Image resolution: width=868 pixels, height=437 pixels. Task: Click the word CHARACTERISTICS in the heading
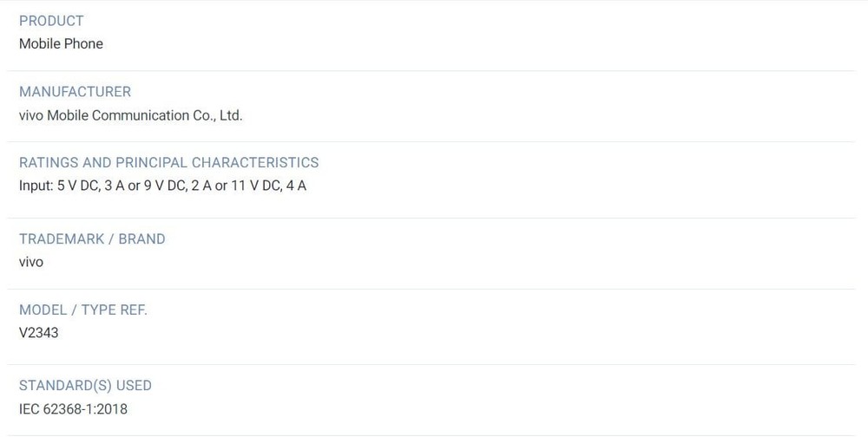255,163
